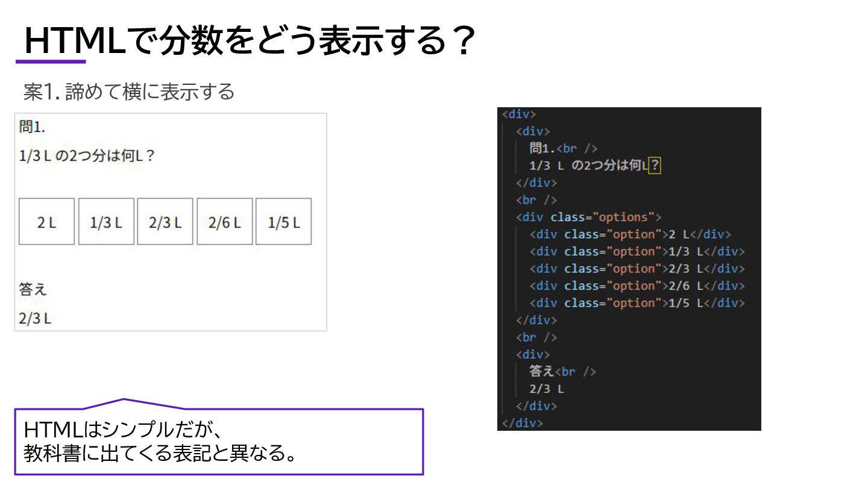This screenshot has width=868, height=488.
Task: Click the question text "1/3 L の2つ分は何L？"
Action: click(x=87, y=156)
